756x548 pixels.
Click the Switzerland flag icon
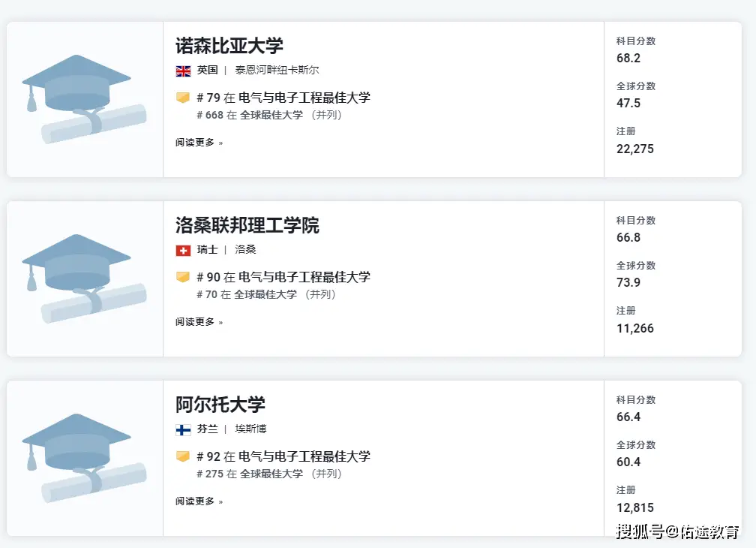pyautogui.click(x=183, y=250)
